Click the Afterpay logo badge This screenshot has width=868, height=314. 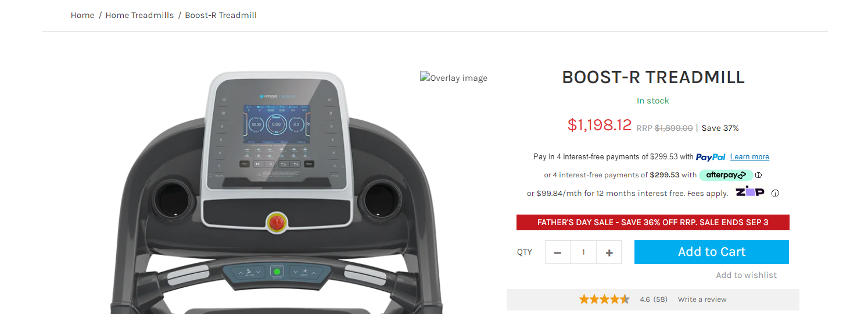(726, 175)
